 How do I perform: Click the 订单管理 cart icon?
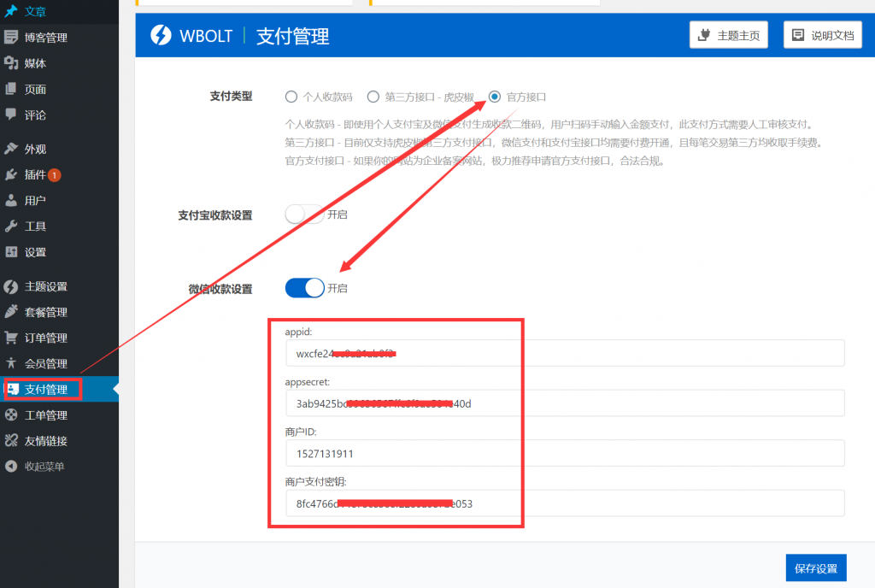coord(11,338)
